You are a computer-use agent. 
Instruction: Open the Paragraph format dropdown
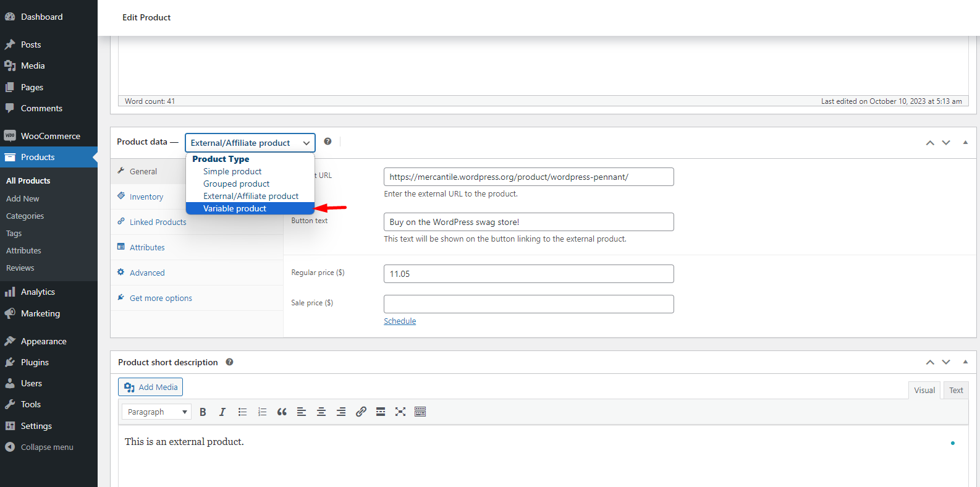click(x=157, y=412)
